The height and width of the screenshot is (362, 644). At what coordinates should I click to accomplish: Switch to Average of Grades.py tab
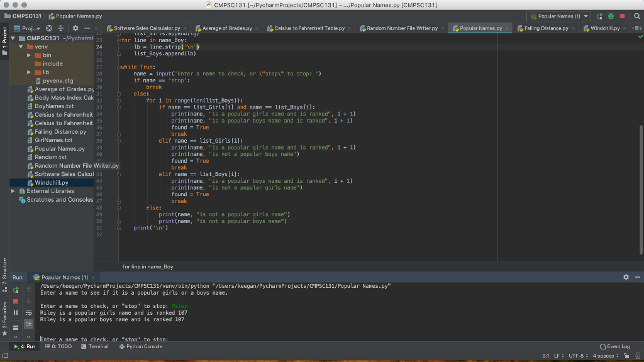[226, 28]
